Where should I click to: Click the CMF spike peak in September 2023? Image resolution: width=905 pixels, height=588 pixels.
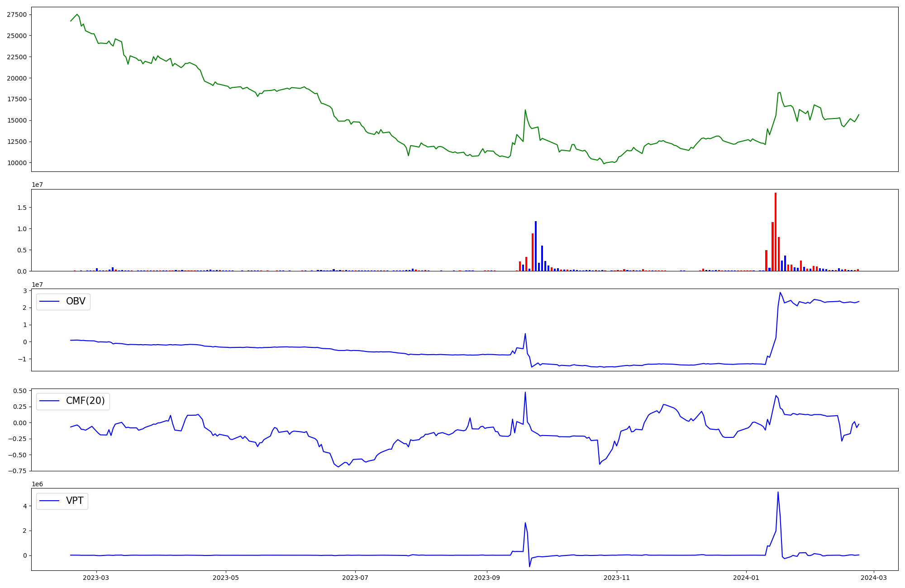(x=525, y=393)
